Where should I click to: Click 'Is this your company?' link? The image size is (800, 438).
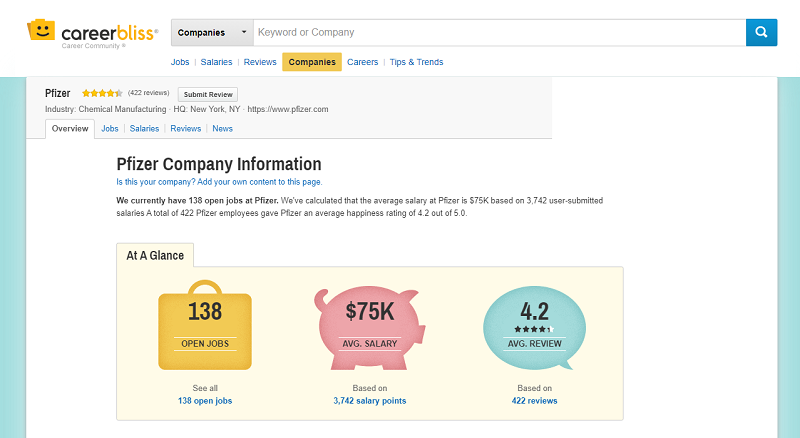pos(219,182)
